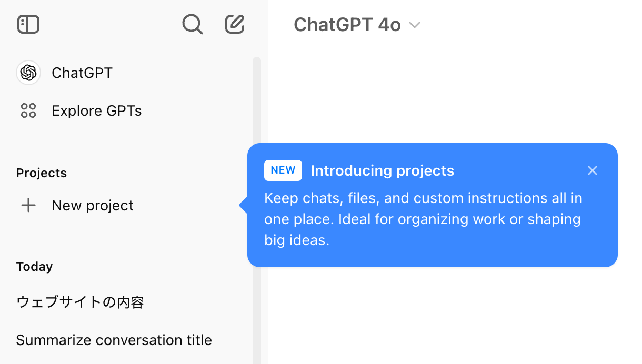Click the plus icon beside New project
The image size is (642, 364).
tap(28, 205)
